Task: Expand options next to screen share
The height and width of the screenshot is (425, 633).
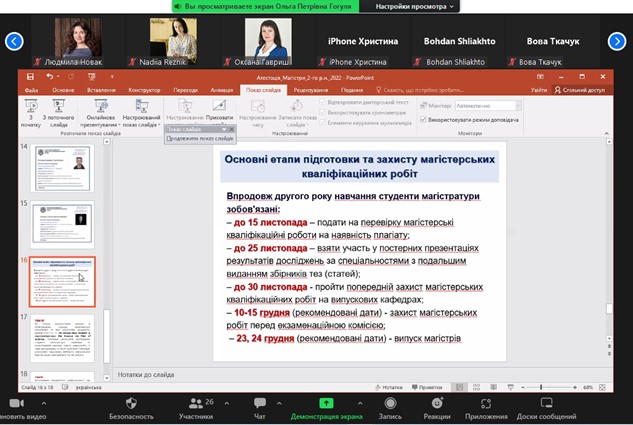Action: pyautogui.click(x=360, y=403)
